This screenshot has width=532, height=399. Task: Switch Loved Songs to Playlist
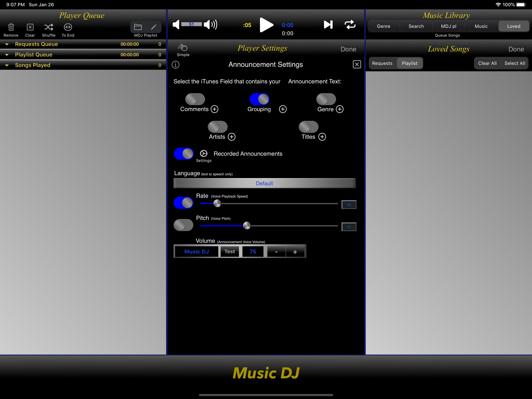pos(410,63)
